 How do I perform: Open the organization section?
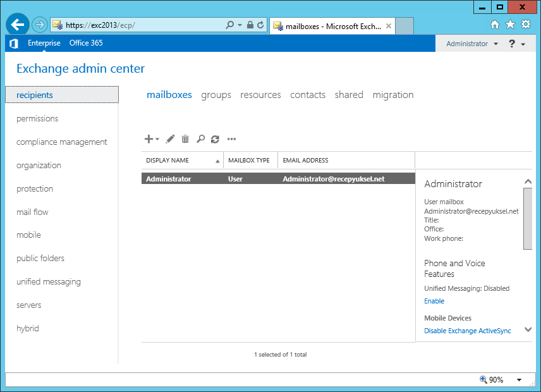39,166
